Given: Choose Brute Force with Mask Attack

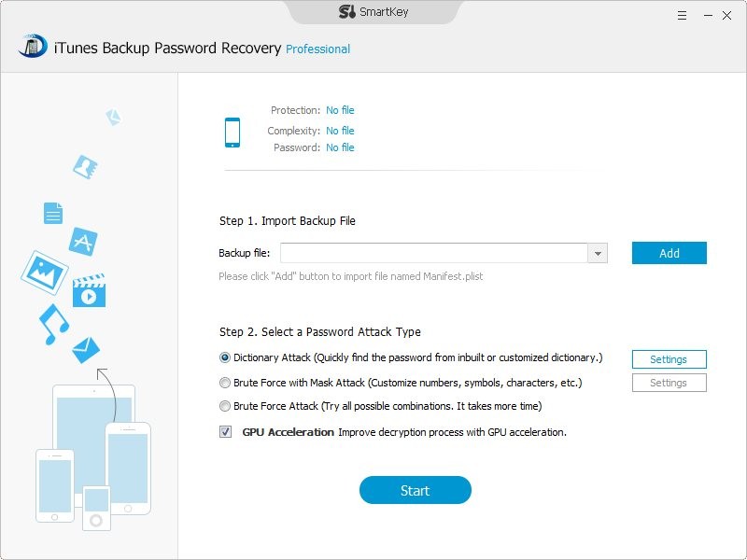Looking at the screenshot, I should 224,383.
